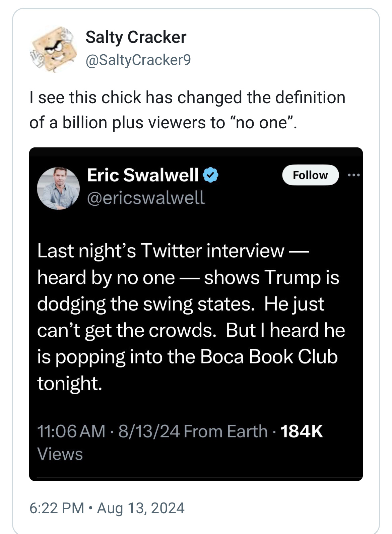Open the Salty Cracker display name
The image size is (392, 534).
[136, 37]
